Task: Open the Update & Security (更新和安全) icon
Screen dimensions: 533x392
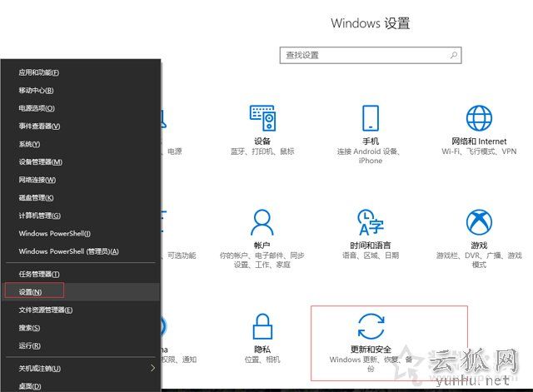Action: [x=371, y=326]
